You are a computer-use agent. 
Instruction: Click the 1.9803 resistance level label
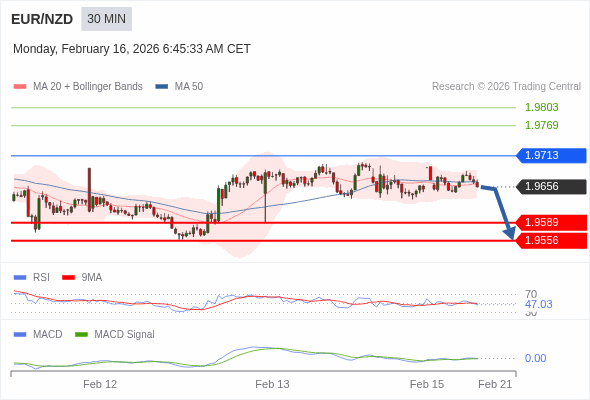(x=541, y=107)
